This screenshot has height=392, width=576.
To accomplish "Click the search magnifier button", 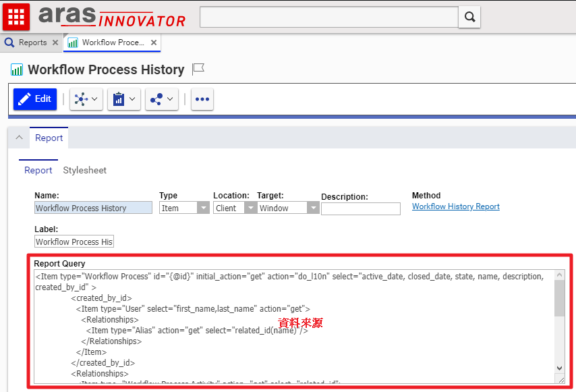I will coord(469,17).
